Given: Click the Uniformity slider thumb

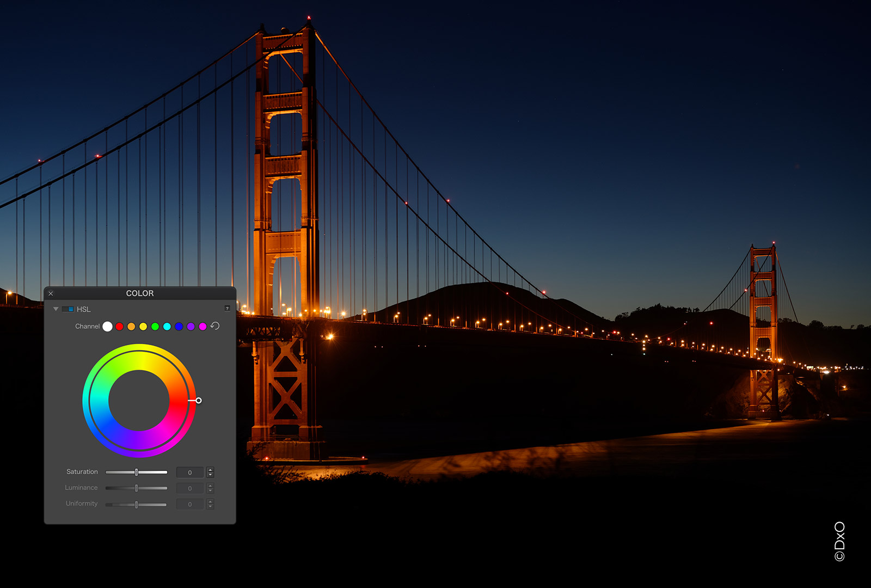Looking at the screenshot, I should click(x=137, y=505).
